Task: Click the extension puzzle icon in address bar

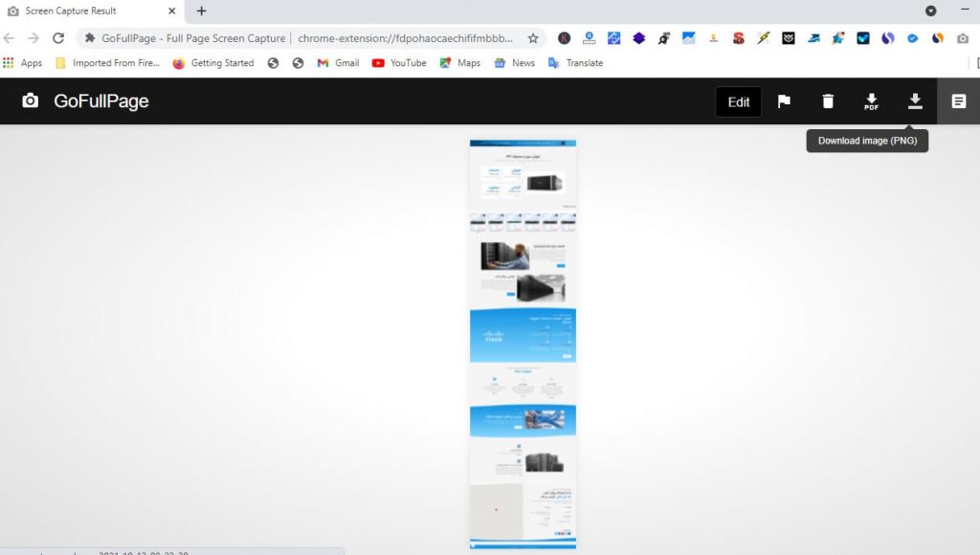Action: coord(90,38)
